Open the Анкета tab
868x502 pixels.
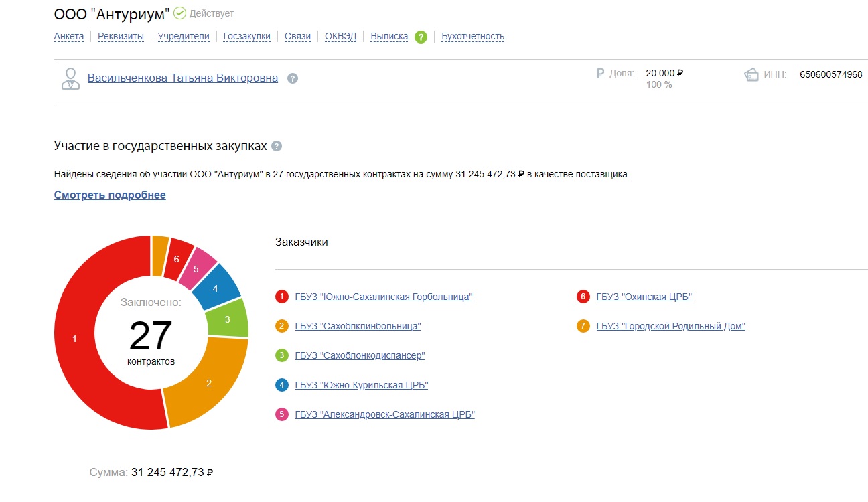click(x=69, y=37)
